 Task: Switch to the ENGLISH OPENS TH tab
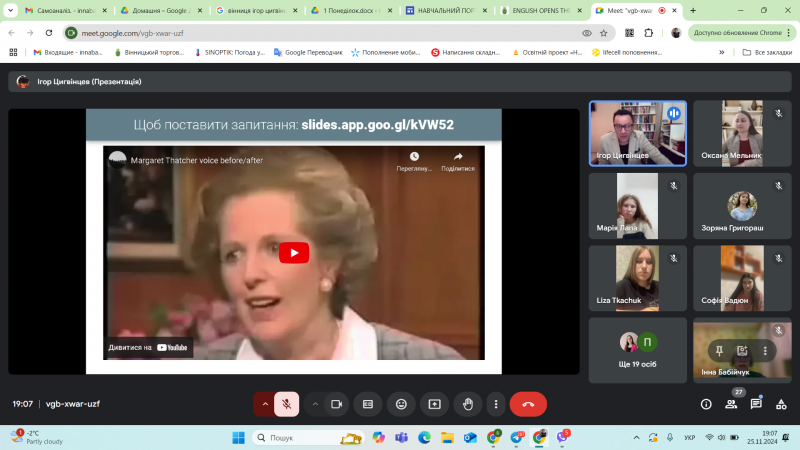coord(541,10)
